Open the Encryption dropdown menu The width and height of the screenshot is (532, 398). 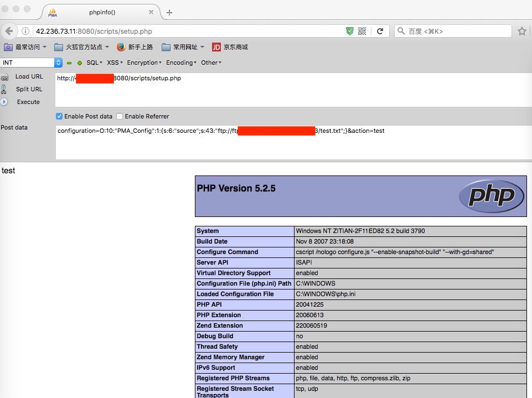[x=144, y=63]
